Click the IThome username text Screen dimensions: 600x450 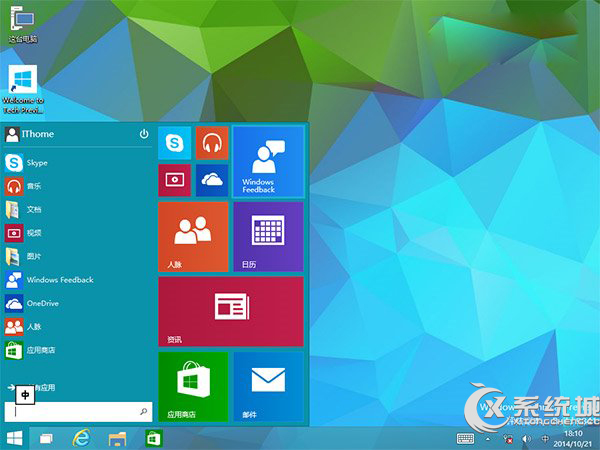[38, 134]
